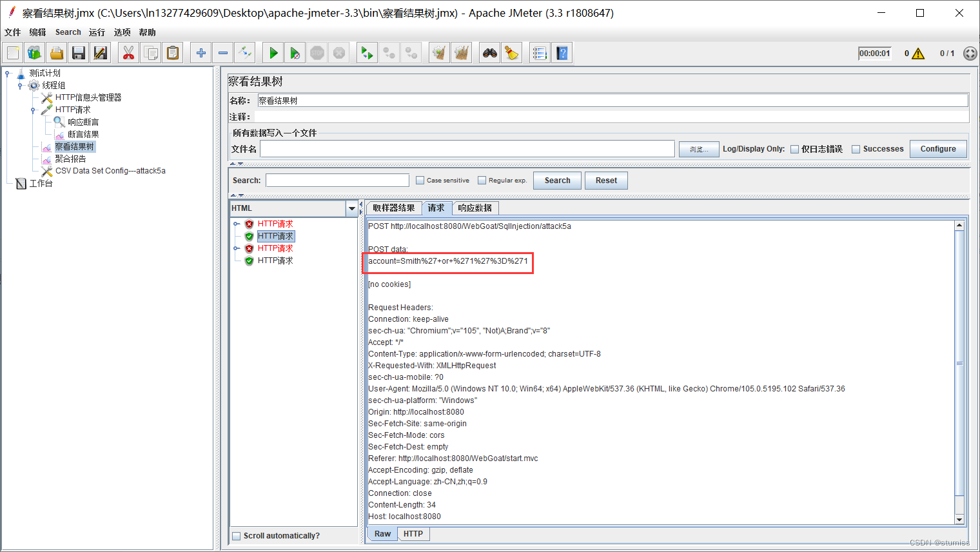Click the Copy icon

coord(151,53)
